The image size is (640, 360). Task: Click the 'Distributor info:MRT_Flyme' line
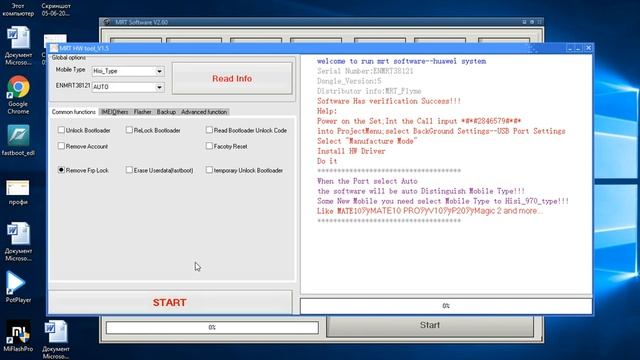point(369,91)
